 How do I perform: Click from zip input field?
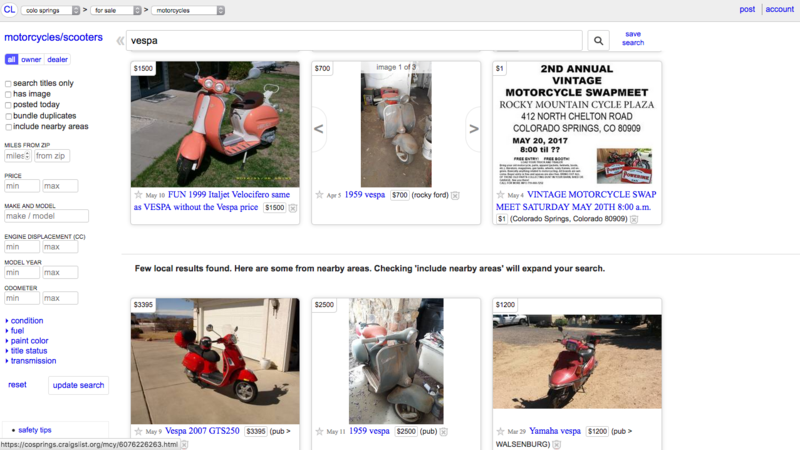coord(52,156)
